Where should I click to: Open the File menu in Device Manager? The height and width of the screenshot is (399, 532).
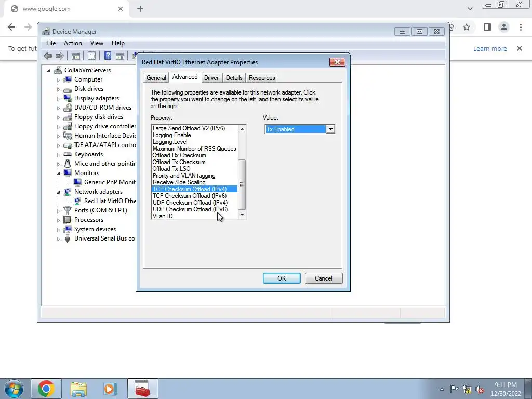click(x=51, y=43)
